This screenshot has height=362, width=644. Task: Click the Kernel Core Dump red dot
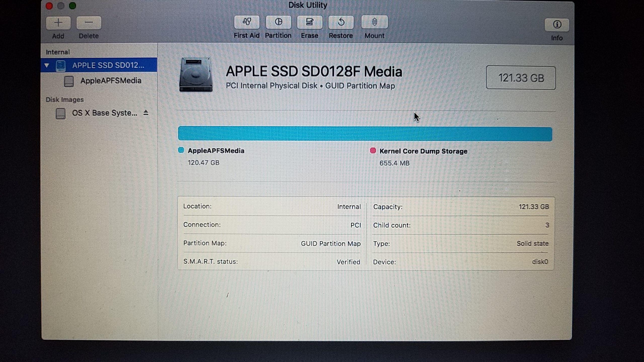pos(373,151)
